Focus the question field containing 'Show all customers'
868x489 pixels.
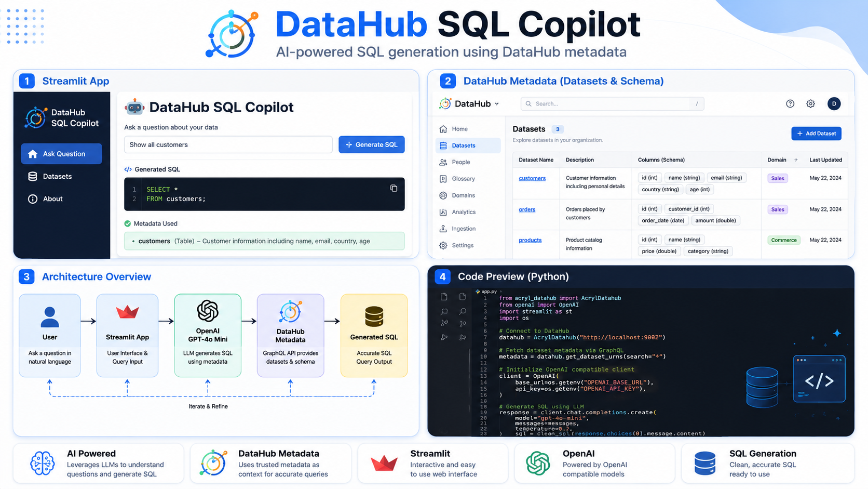tap(228, 144)
